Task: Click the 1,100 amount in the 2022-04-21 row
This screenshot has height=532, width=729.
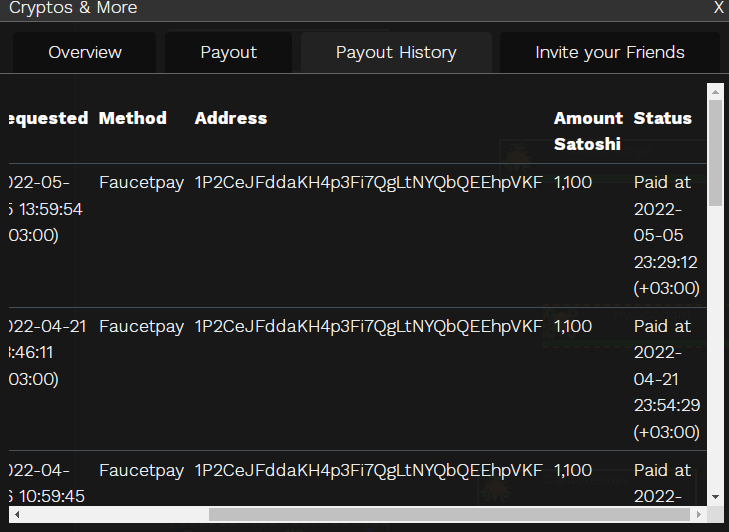Action: pyautogui.click(x=573, y=326)
